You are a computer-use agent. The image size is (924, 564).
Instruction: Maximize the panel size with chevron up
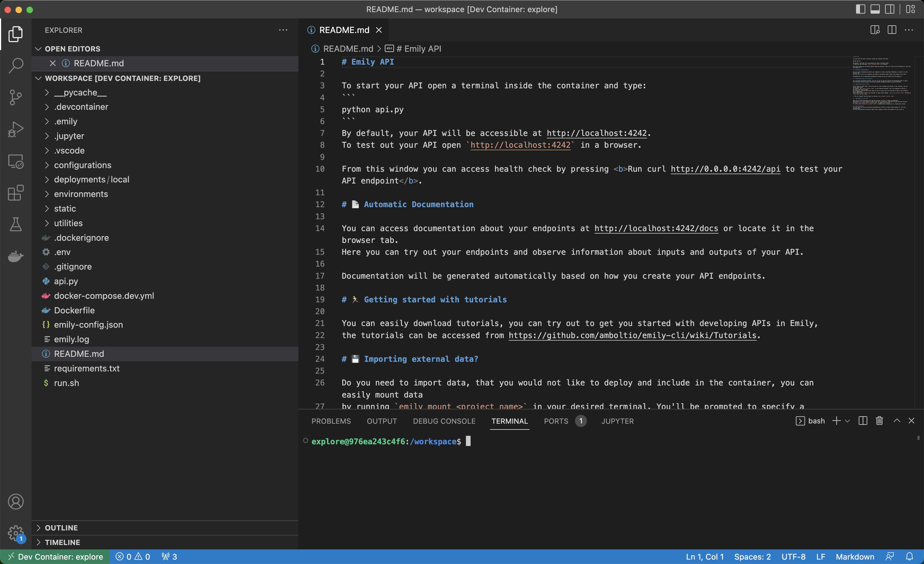(897, 421)
